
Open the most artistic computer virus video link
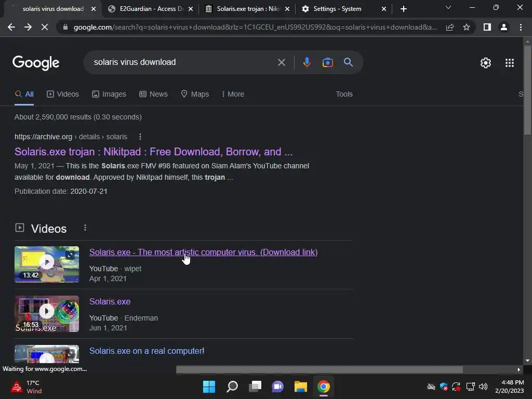tap(203, 252)
